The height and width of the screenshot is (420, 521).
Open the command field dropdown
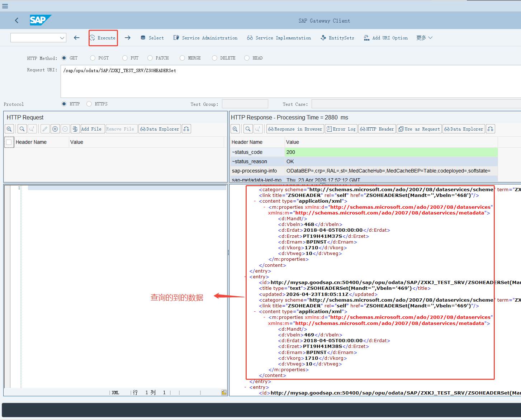point(62,38)
